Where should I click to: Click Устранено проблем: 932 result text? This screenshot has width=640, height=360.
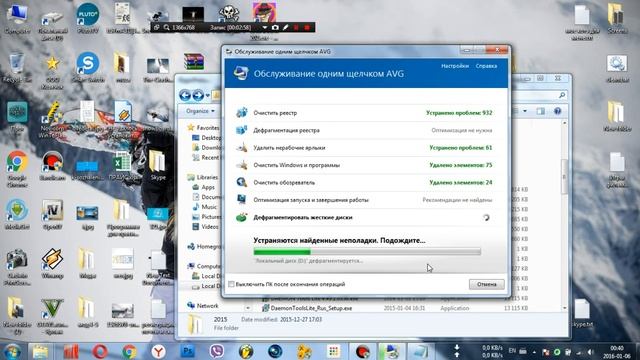click(x=459, y=113)
